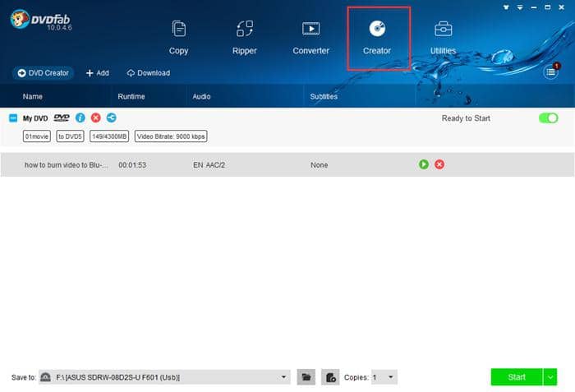Click the disc drive icon beside Save to
The image size is (575, 392).
pos(45,377)
